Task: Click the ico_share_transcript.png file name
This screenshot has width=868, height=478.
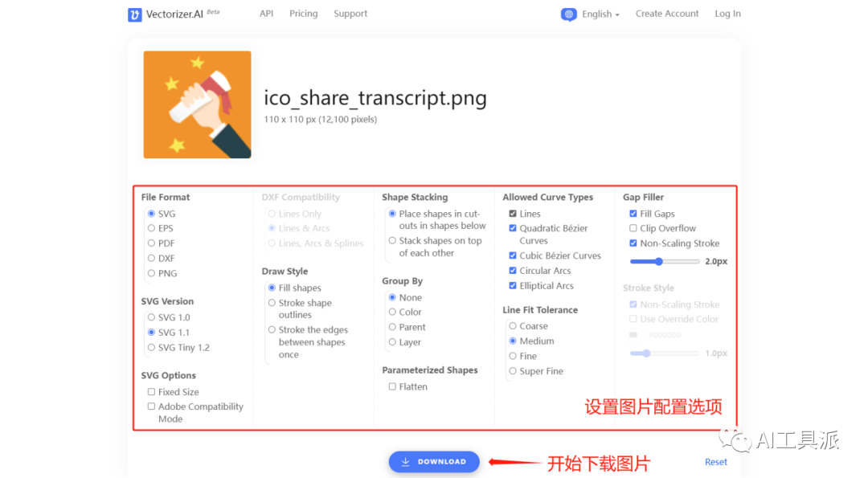Action: coord(375,98)
